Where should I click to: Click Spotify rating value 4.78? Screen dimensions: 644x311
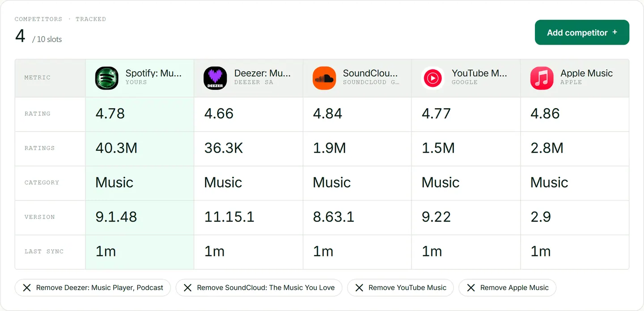110,114
